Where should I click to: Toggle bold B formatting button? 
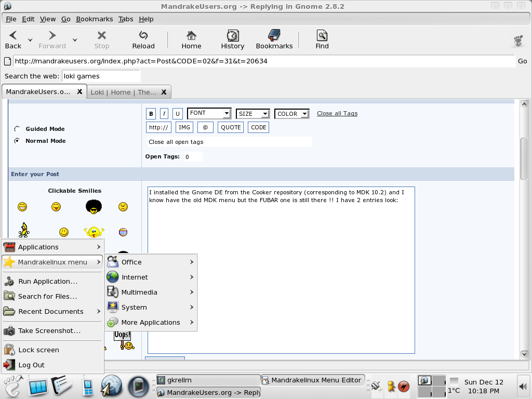point(151,114)
